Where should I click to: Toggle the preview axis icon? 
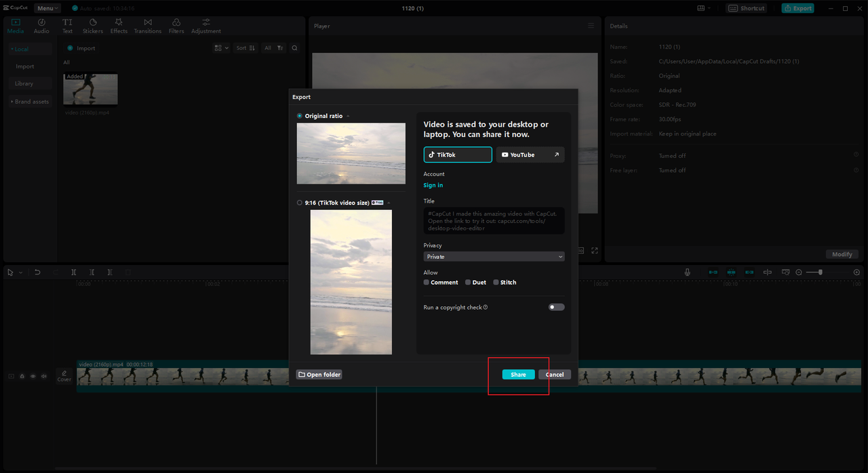[x=768, y=272]
